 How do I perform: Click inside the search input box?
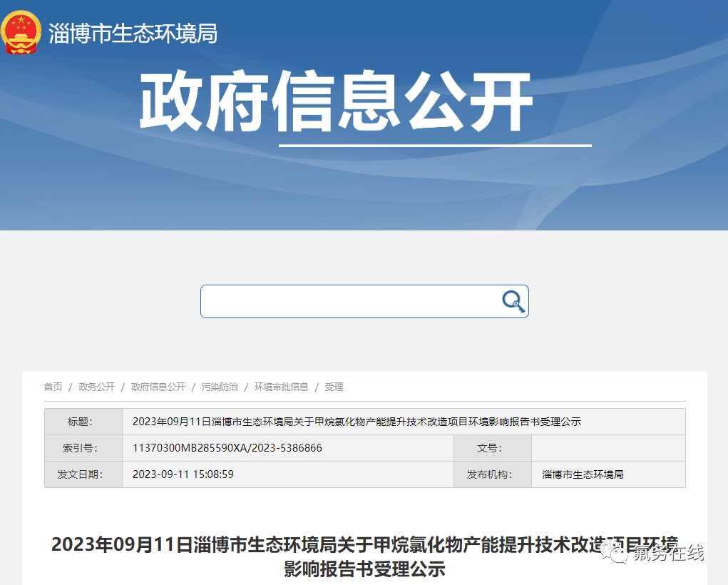(x=342, y=301)
